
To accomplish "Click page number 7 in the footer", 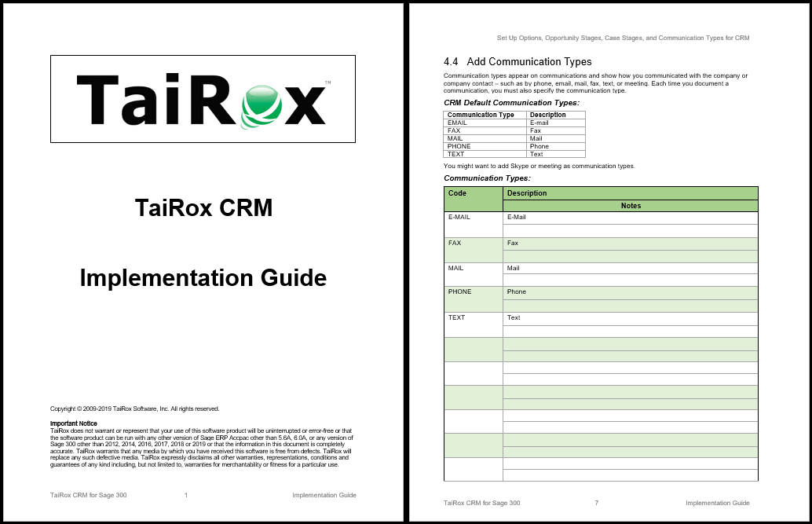I will coord(597,503).
